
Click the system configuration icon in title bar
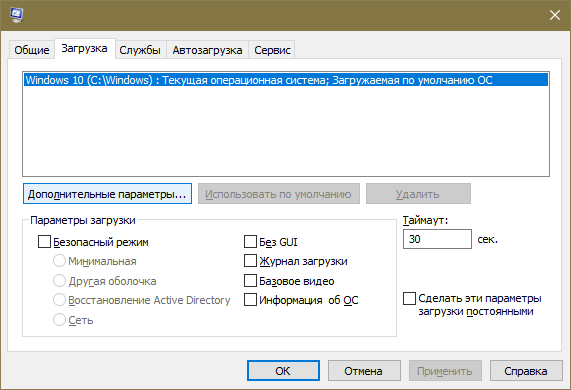click(x=16, y=15)
